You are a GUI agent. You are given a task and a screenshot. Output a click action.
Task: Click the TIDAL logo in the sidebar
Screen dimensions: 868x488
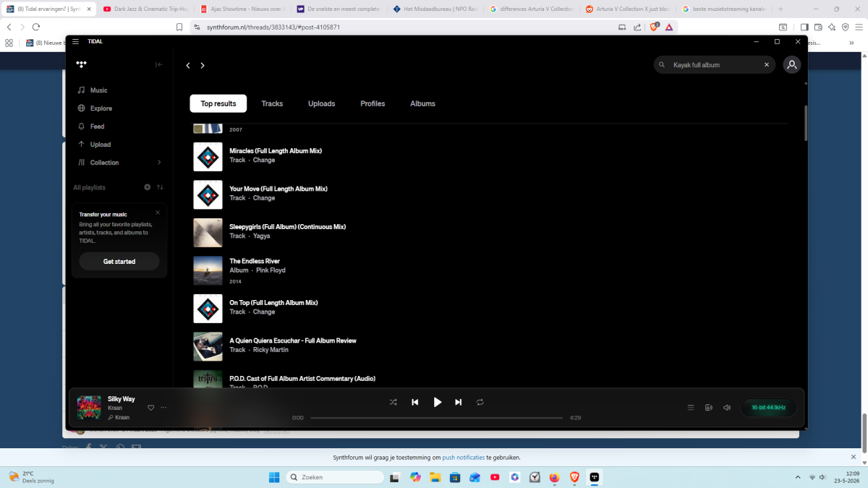coord(81,64)
